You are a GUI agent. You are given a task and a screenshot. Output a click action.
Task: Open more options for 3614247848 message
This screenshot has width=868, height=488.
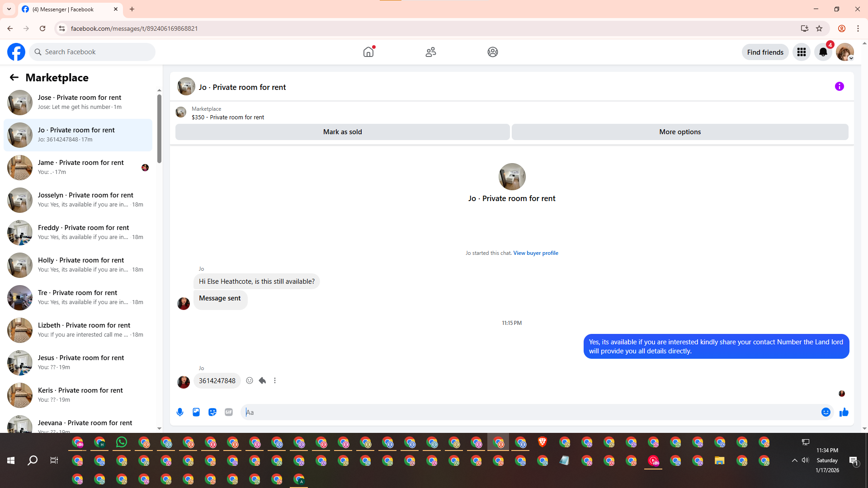click(275, 380)
